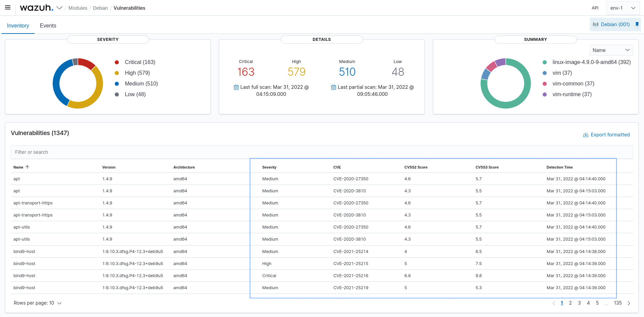Image resolution: width=644 pixels, height=317 pixels.
Task: Toggle the Low (48) severity legend entry
Action: click(135, 94)
